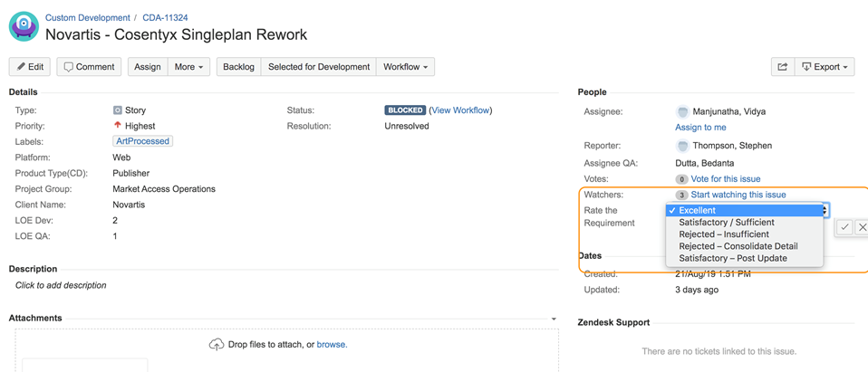Screen dimensions: 868x372
Task: Open the Workflow dropdown
Action: (405, 67)
